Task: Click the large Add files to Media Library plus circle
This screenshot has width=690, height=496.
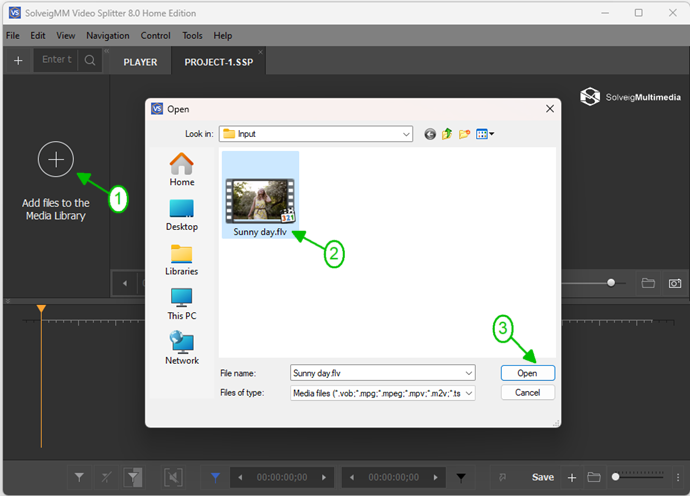Action: pyautogui.click(x=55, y=159)
